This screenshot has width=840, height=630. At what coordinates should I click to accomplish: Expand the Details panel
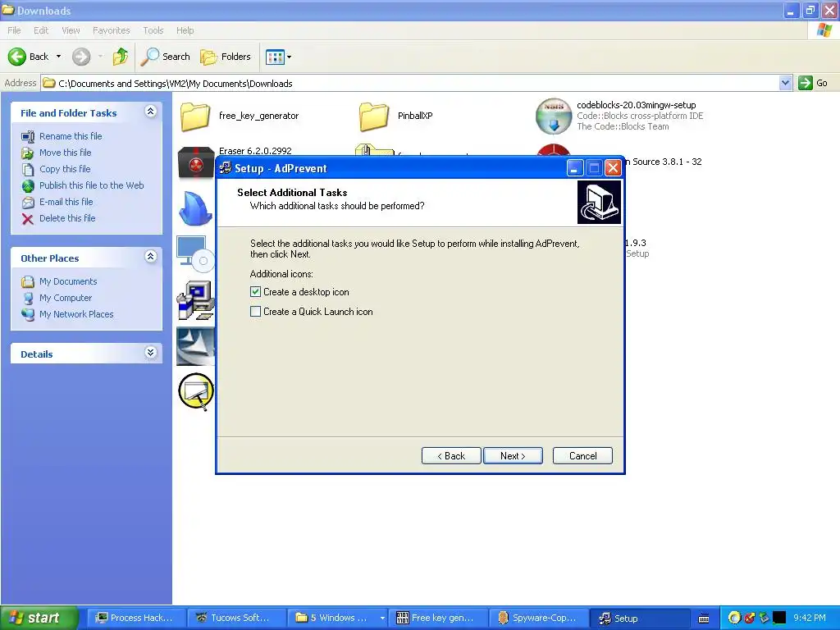(x=151, y=353)
